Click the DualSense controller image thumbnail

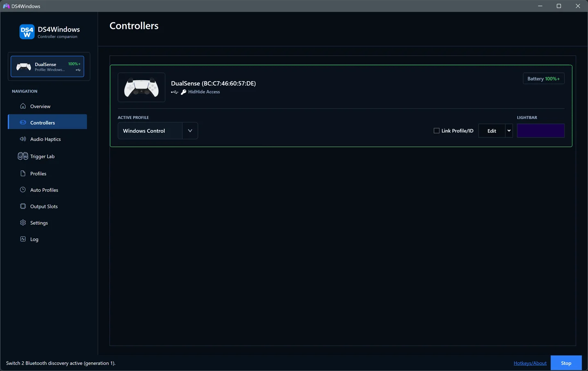click(x=141, y=87)
